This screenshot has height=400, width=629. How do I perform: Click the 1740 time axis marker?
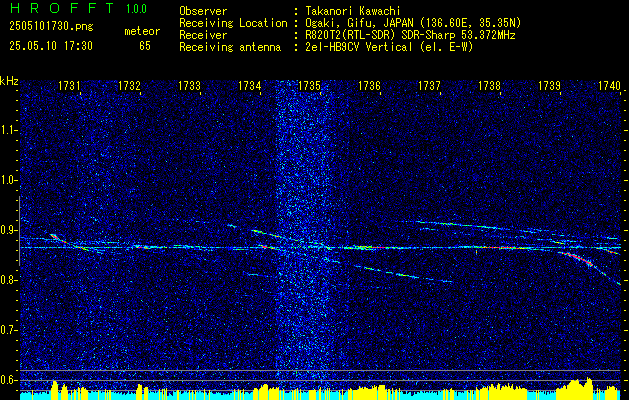pyautogui.click(x=609, y=86)
